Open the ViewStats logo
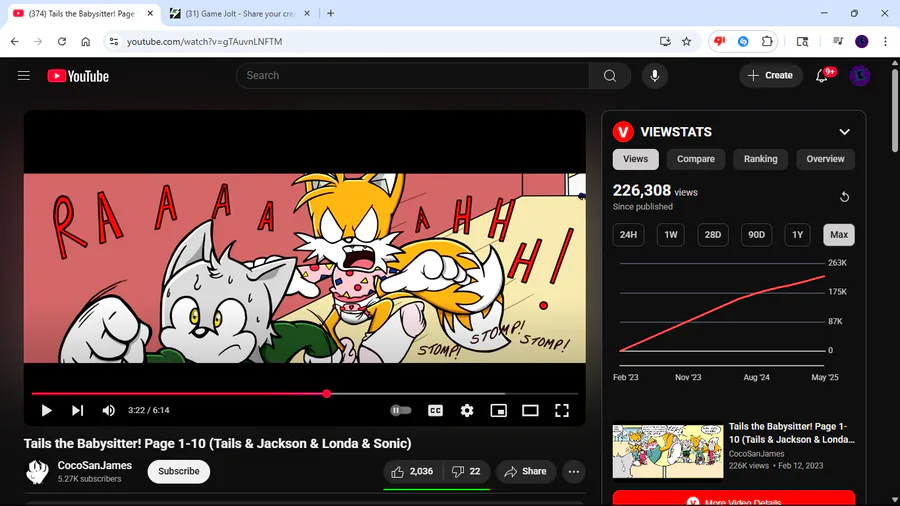Image resolution: width=900 pixels, height=506 pixels. click(623, 132)
